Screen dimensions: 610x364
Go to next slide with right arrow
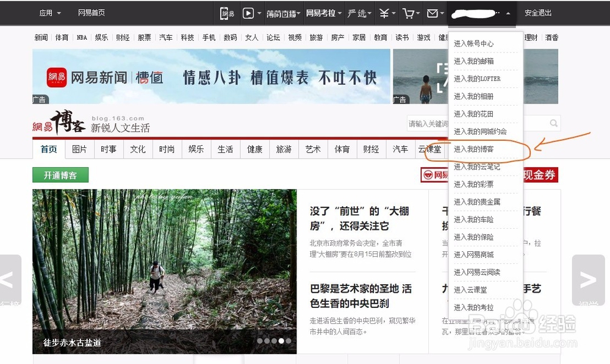(x=588, y=280)
